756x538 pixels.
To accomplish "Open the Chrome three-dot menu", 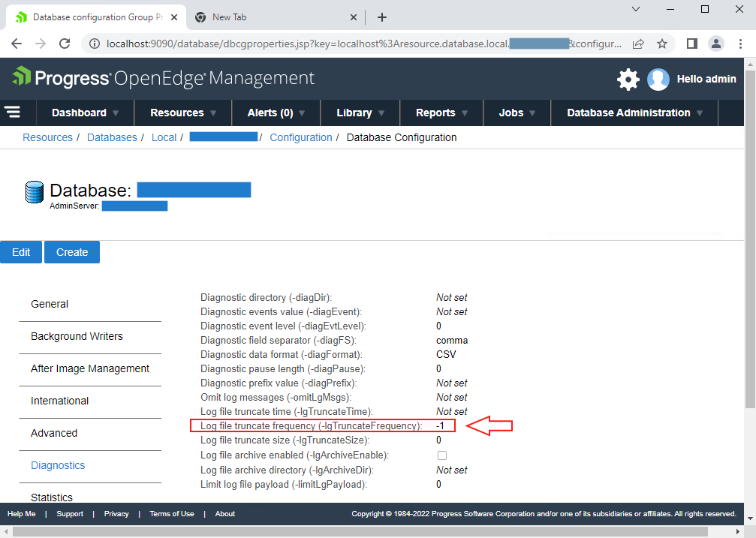I will pyautogui.click(x=740, y=44).
